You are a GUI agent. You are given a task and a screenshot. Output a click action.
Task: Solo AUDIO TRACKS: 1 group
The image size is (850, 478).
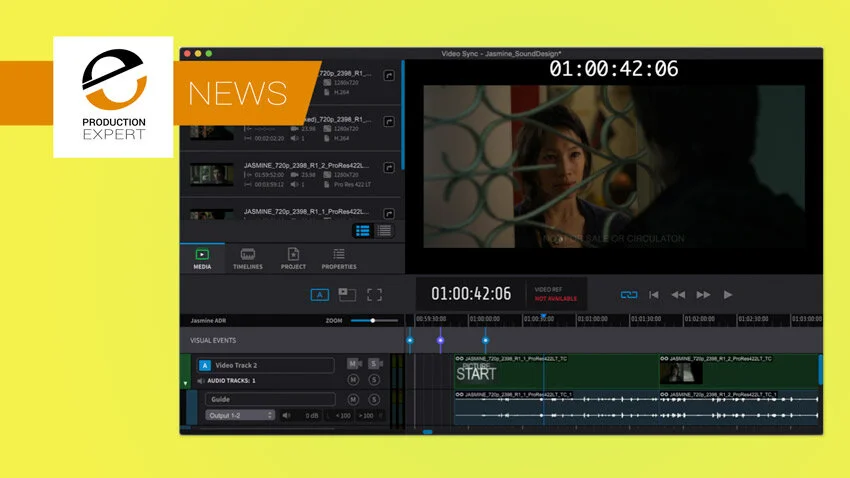point(374,380)
